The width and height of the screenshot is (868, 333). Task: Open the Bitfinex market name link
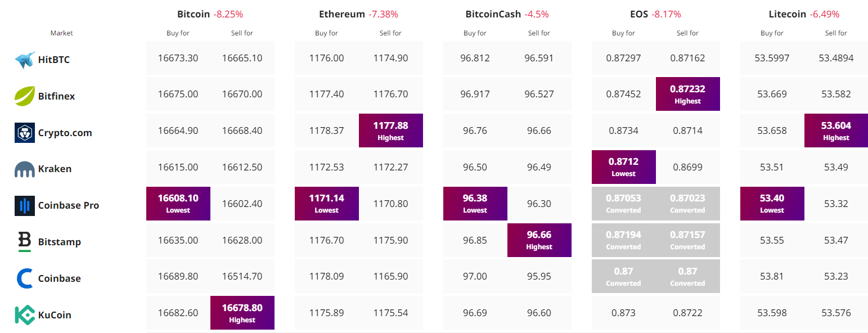56,96
